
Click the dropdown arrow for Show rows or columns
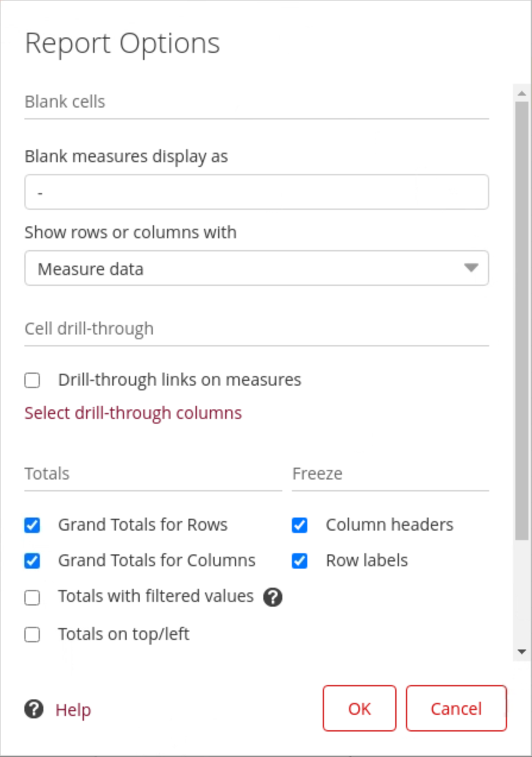[471, 268]
